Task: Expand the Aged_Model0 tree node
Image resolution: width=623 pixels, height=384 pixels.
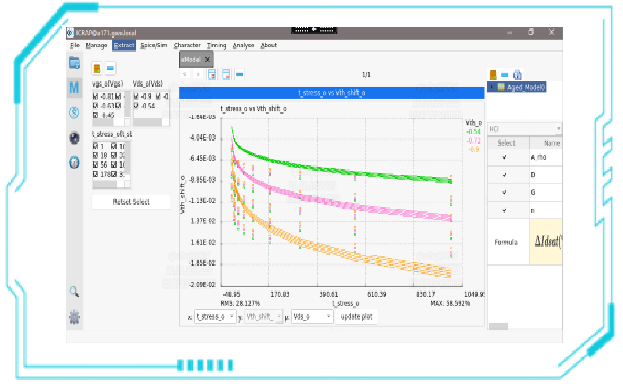Action: point(492,87)
